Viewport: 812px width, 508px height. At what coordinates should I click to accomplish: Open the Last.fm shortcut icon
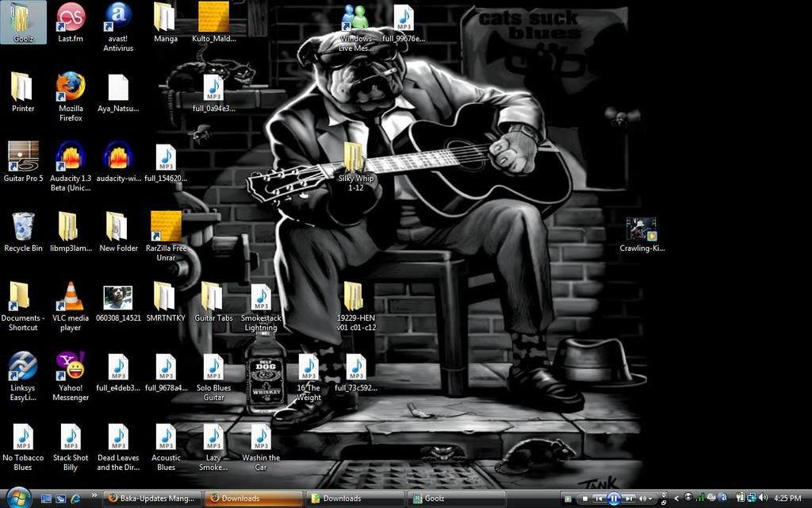pos(71,21)
